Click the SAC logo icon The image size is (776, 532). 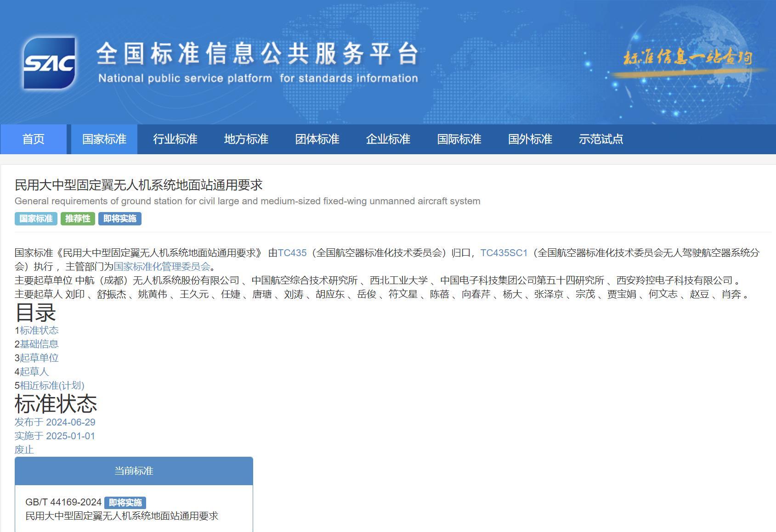(50, 63)
